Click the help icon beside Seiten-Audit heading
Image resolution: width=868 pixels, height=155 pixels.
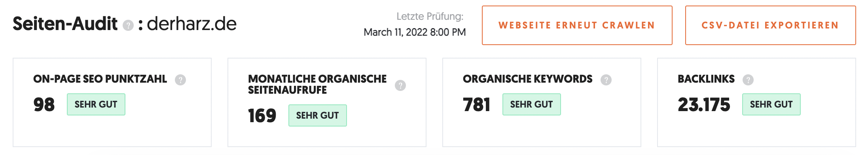(128, 26)
